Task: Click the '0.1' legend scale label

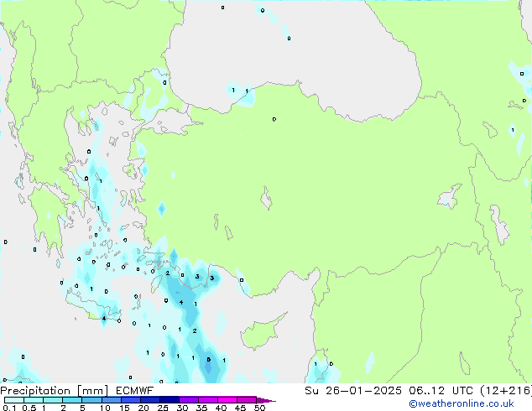Action: pos(9,408)
